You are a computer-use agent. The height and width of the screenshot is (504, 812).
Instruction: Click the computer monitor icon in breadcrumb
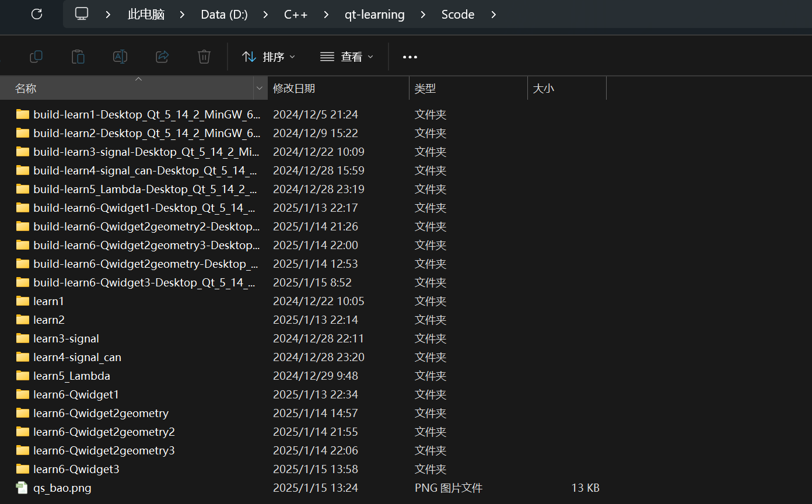tap(82, 15)
